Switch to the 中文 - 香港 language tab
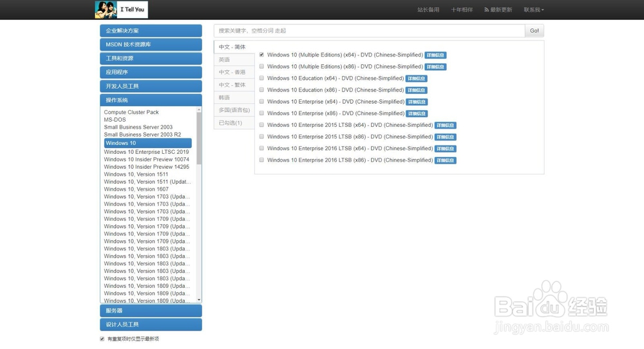This screenshot has height=349, width=644. [234, 72]
